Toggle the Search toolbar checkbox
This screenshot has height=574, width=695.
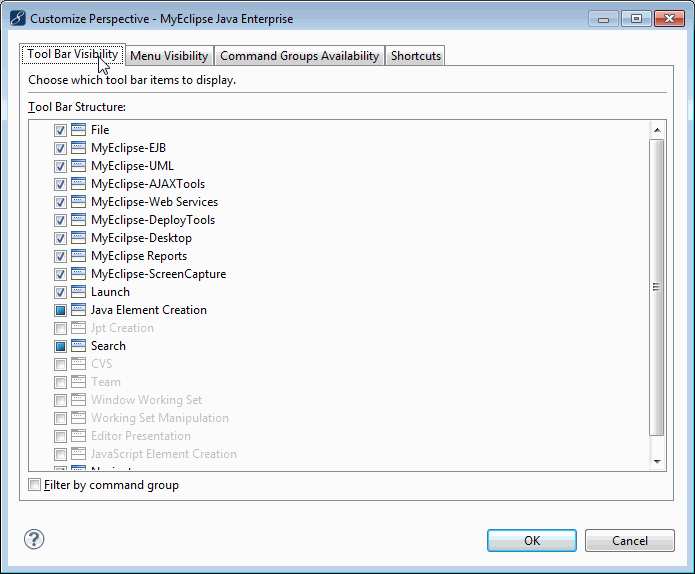point(60,346)
